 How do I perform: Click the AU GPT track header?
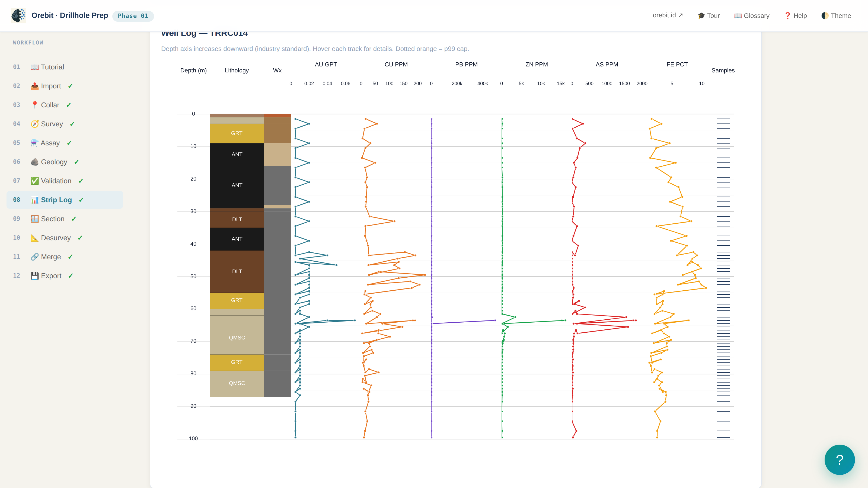coord(326,64)
